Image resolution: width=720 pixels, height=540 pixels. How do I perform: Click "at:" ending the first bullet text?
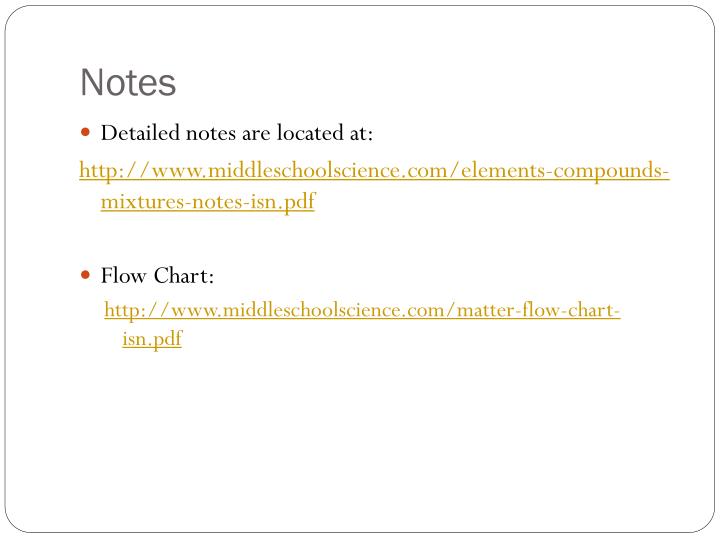[x=361, y=133]
